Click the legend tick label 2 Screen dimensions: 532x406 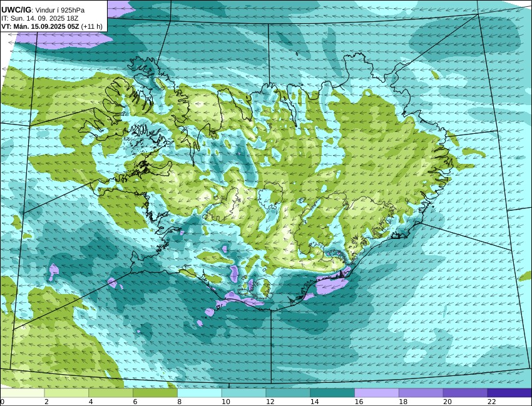(x=46, y=402)
